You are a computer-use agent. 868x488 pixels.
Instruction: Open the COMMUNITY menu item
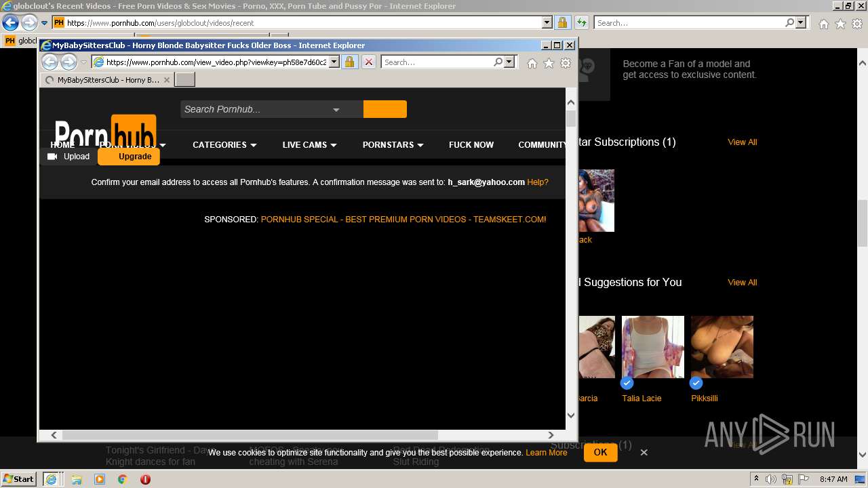[542, 144]
